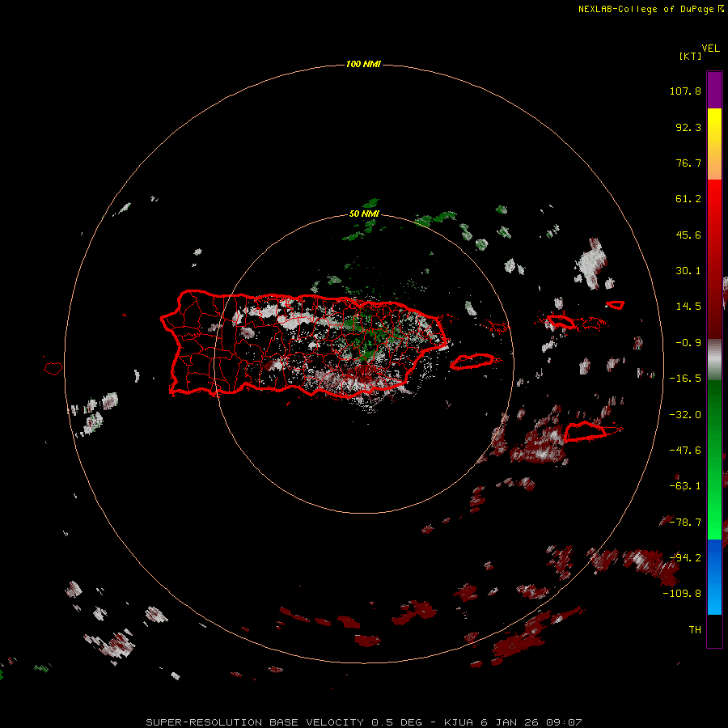Click the [KT] unit label

(691, 56)
